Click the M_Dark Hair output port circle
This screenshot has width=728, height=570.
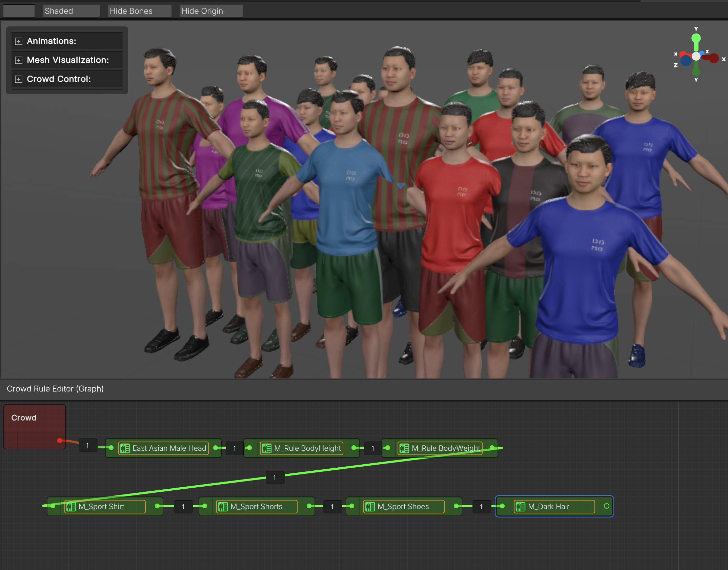click(x=606, y=506)
